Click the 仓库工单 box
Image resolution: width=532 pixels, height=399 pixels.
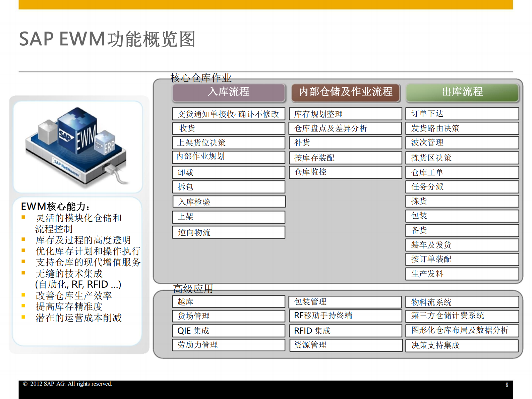[x=462, y=172]
